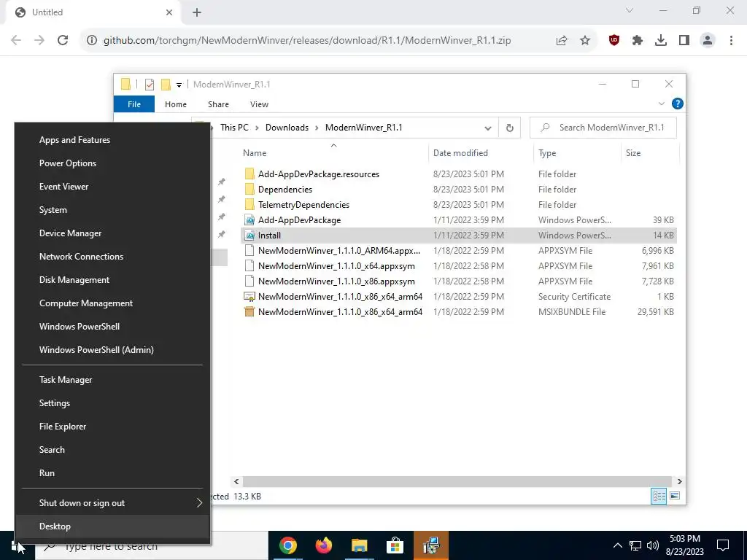The image size is (747, 560).
Task: Open Chrome Extensions puzzle menu
Action: (x=638, y=41)
